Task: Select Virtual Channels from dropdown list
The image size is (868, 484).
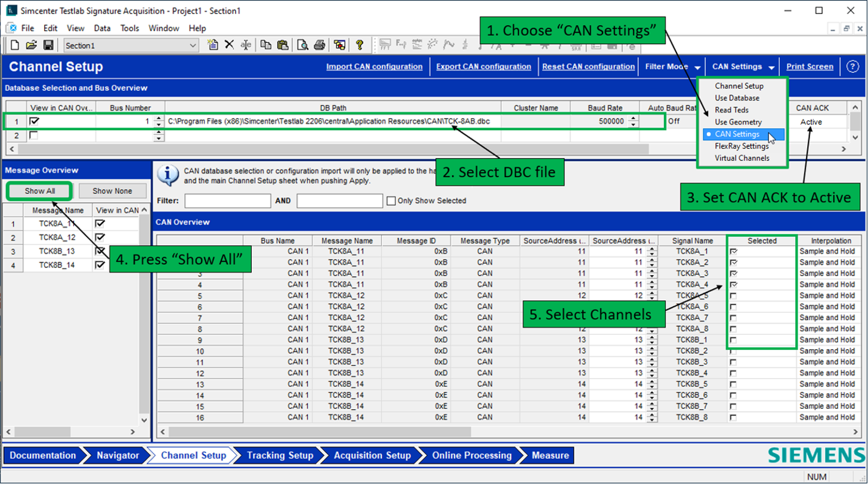Action: tap(742, 158)
